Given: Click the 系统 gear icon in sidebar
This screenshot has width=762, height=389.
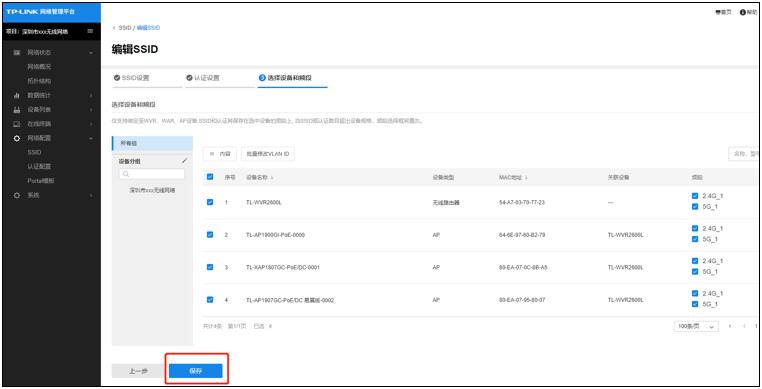Looking at the screenshot, I should pos(17,195).
